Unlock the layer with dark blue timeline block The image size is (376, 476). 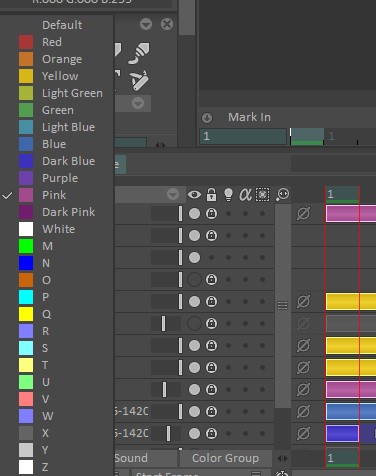tap(211, 434)
